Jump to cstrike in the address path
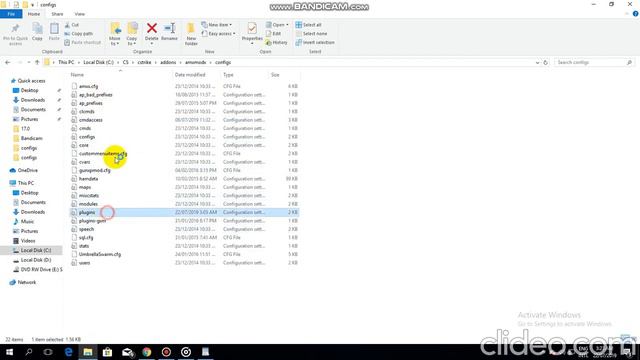The image size is (640, 360). pos(144,62)
